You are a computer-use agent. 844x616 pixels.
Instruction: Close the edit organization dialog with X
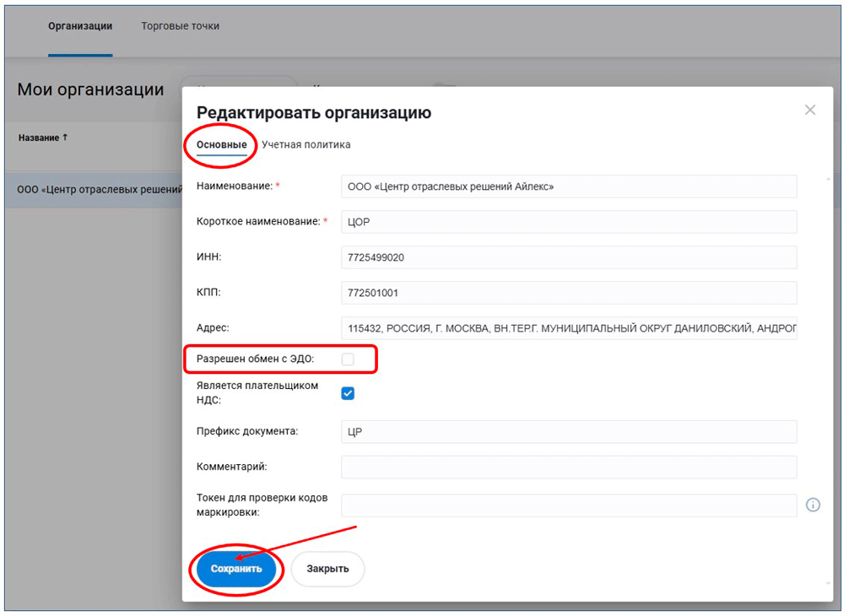pos(810,110)
